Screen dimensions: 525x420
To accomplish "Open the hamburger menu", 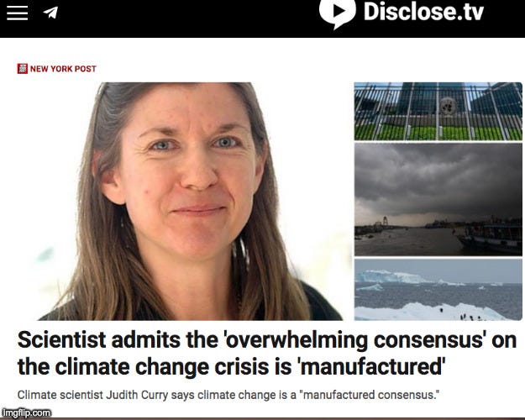I will 17,13.
